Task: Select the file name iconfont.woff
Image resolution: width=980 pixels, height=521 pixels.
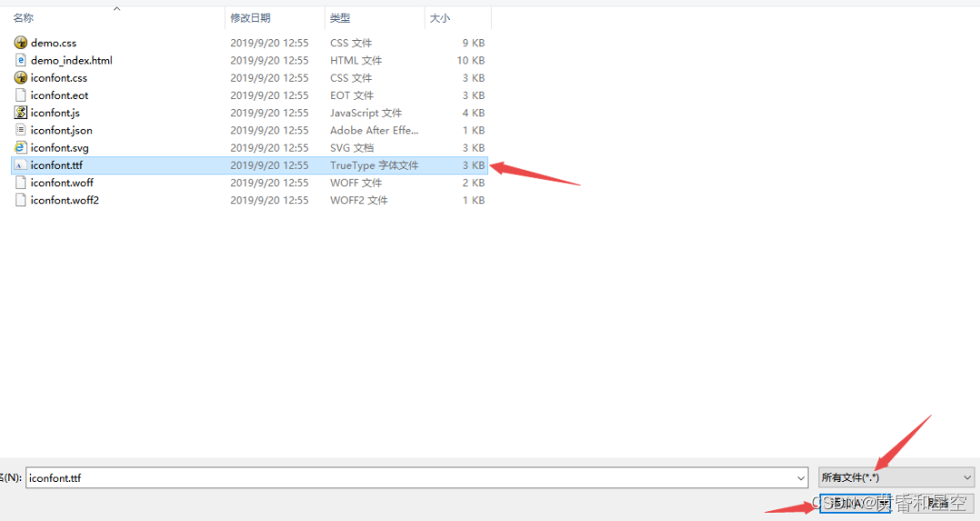Action: [x=62, y=183]
